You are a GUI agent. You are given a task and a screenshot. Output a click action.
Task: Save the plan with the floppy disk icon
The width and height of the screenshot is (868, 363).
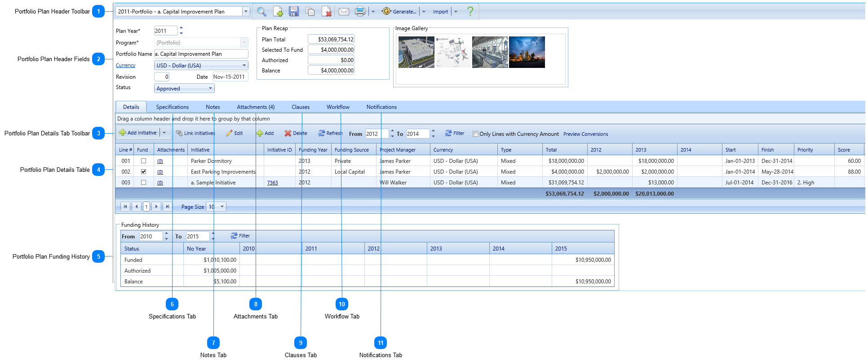tap(294, 12)
